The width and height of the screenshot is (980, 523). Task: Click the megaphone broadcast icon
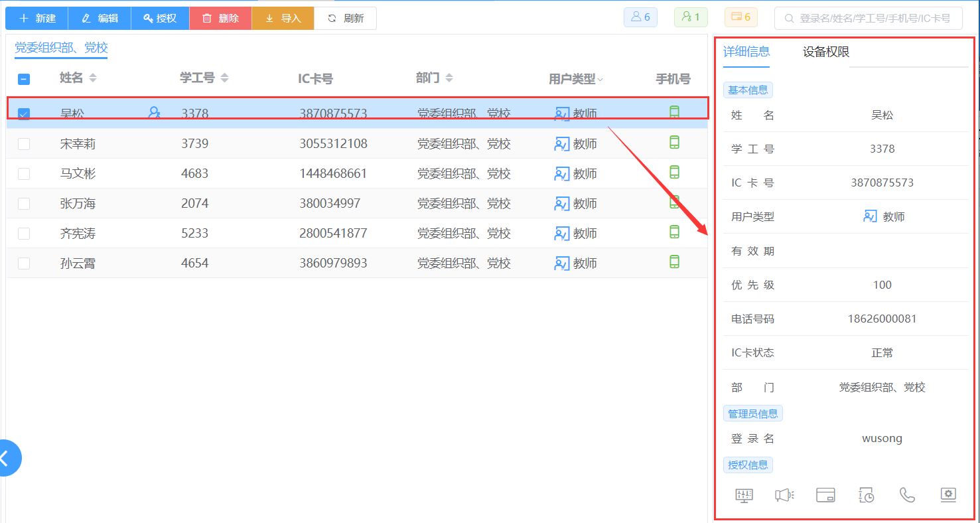[x=784, y=495]
